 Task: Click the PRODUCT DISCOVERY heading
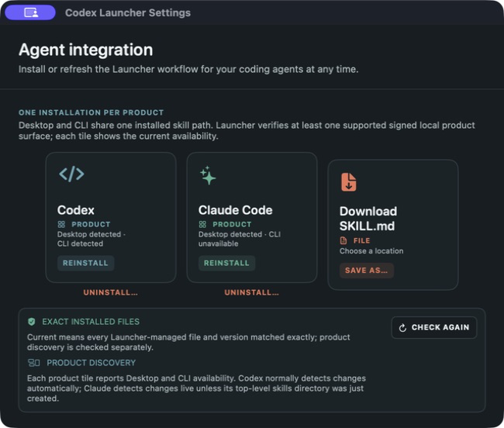coord(91,363)
